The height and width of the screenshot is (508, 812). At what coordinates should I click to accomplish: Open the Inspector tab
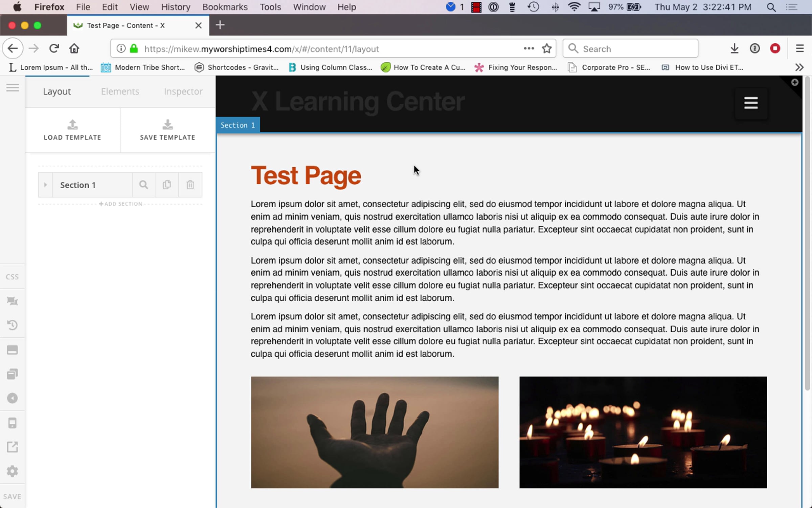click(x=183, y=91)
